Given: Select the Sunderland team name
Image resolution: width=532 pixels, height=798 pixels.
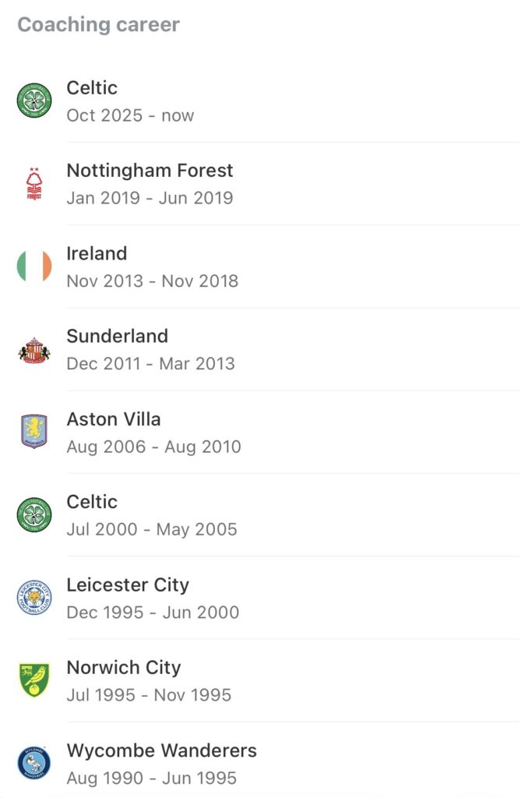Looking at the screenshot, I should 117,336.
